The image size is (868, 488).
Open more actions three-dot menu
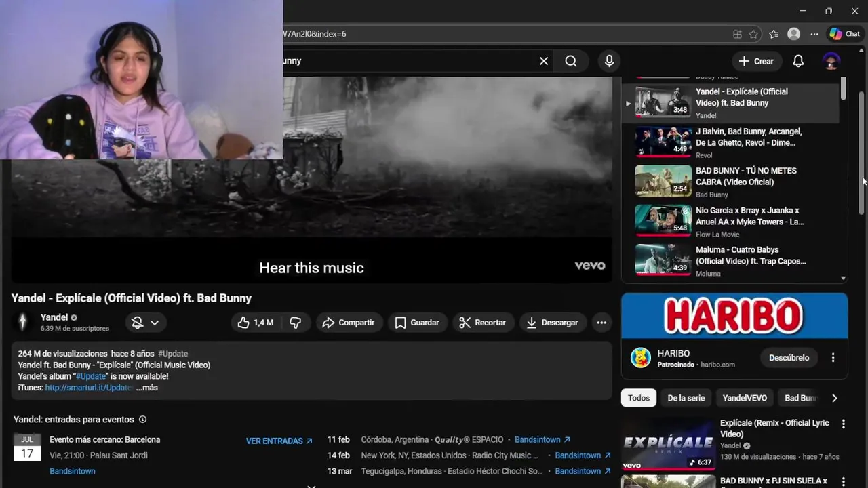point(601,323)
